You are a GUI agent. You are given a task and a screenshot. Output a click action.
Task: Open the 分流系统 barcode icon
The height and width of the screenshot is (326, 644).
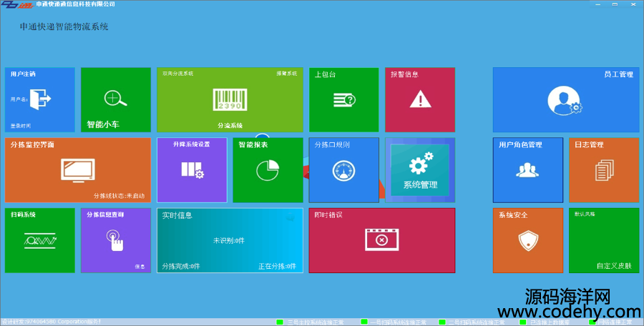click(230, 100)
